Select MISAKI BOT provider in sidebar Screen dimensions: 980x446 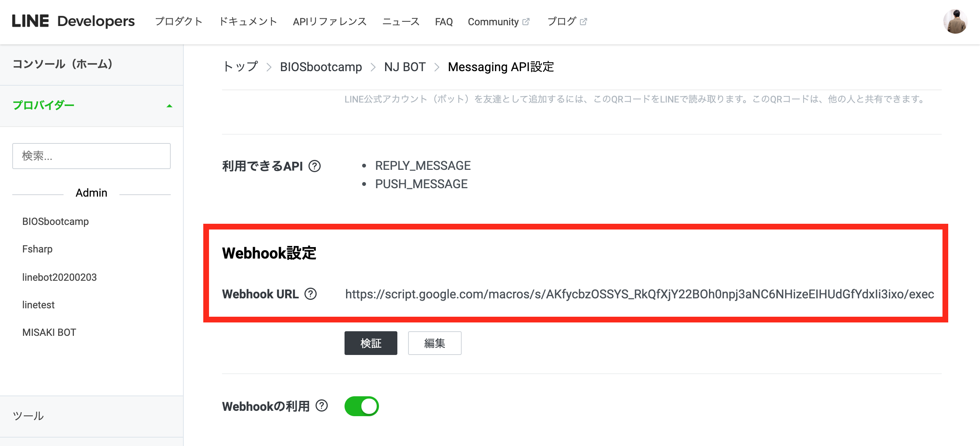coord(49,332)
